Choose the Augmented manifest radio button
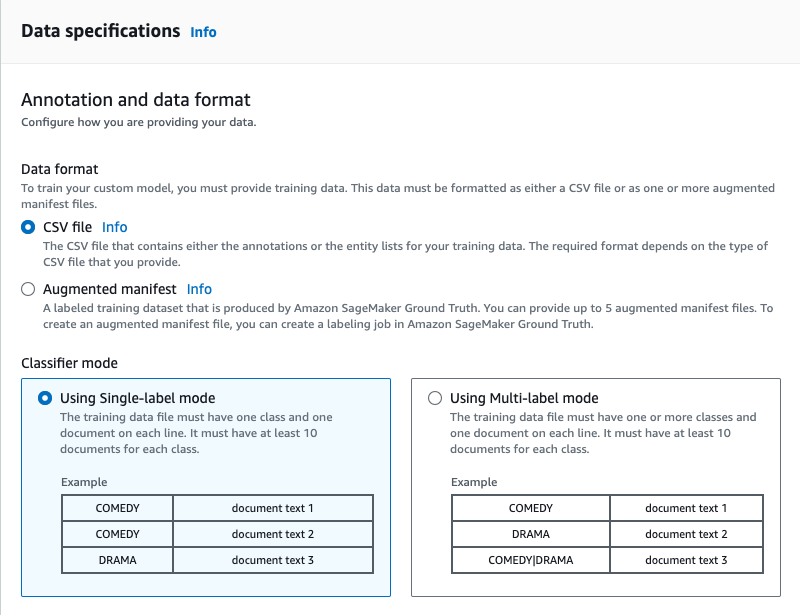The height and width of the screenshot is (615, 800). click(x=28, y=289)
